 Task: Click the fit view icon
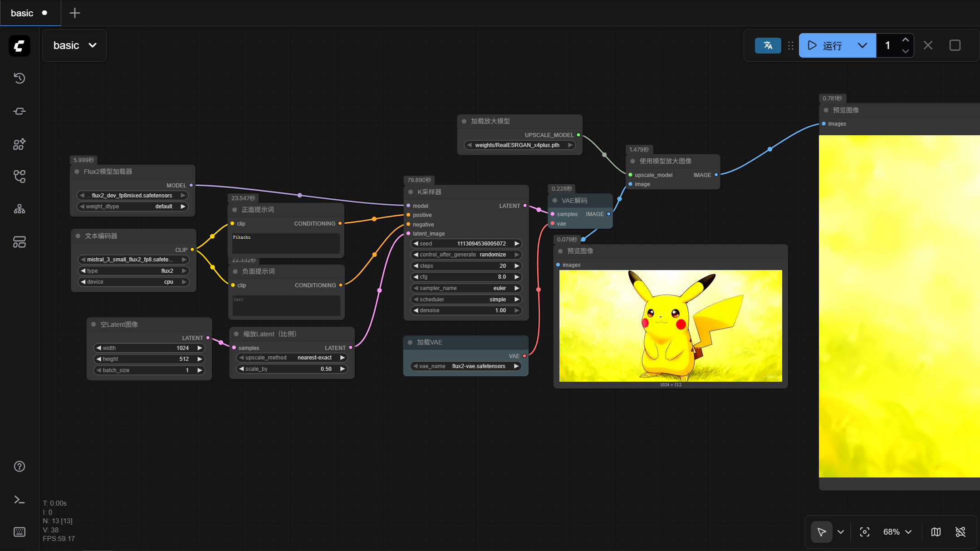point(865,532)
